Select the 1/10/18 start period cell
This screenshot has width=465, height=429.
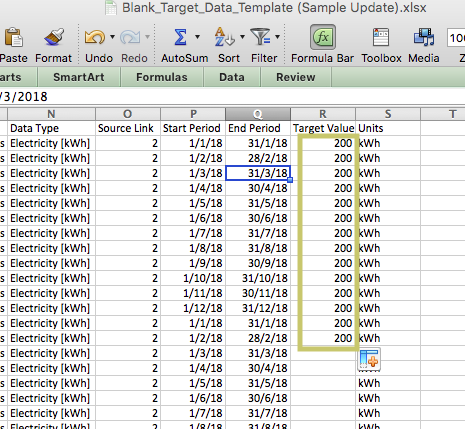(193, 278)
